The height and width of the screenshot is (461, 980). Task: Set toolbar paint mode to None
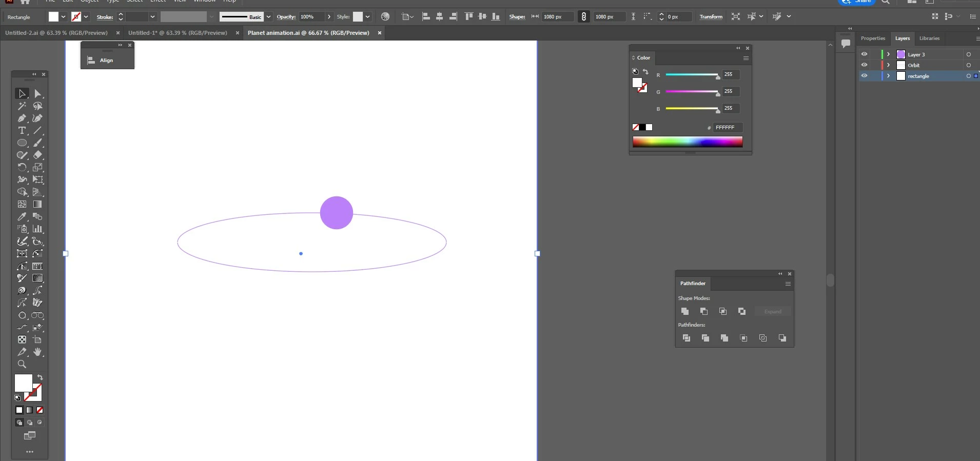click(40, 410)
